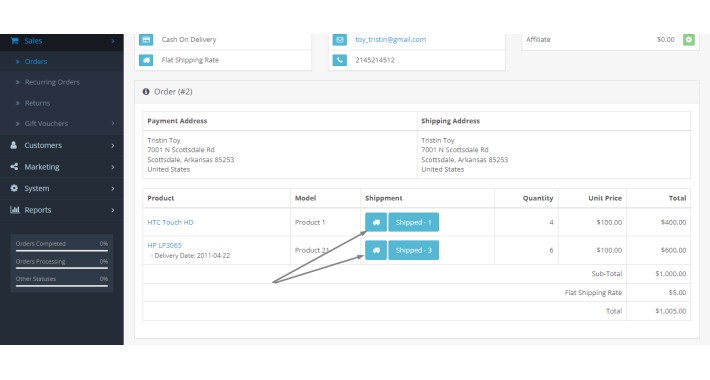This screenshot has width=710, height=380.
Task: Click the Other Statuses progress bar
Action: click(62, 285)
